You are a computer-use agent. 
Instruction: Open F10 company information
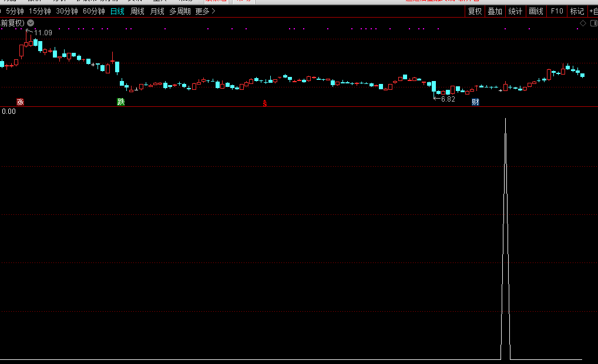tap(556, 11)
